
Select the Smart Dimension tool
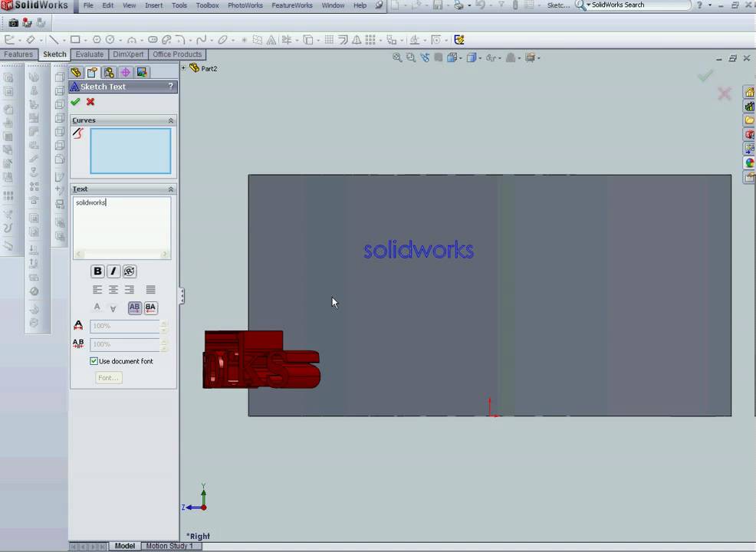coord(31,40)
